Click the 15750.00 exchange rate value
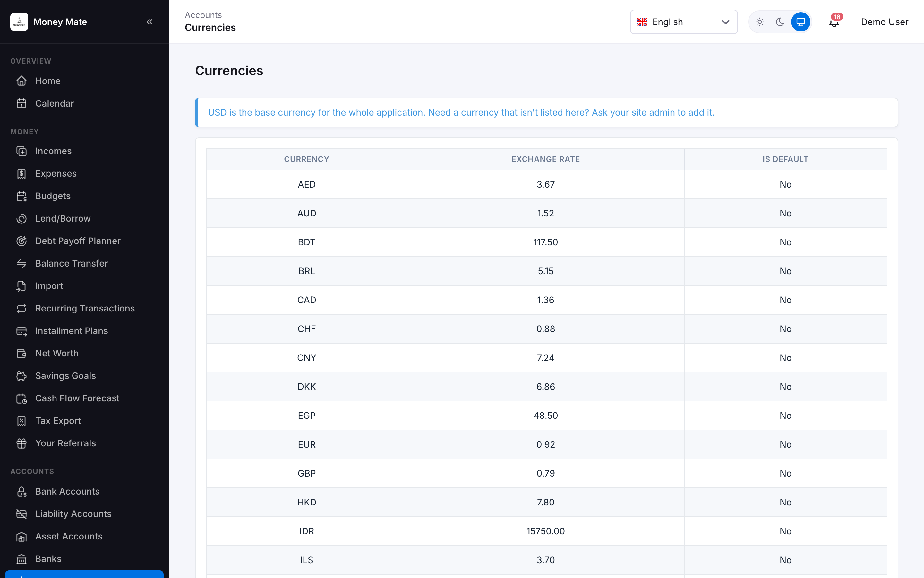The height and width of the screenshot is (578, 924). coord(546,531)
